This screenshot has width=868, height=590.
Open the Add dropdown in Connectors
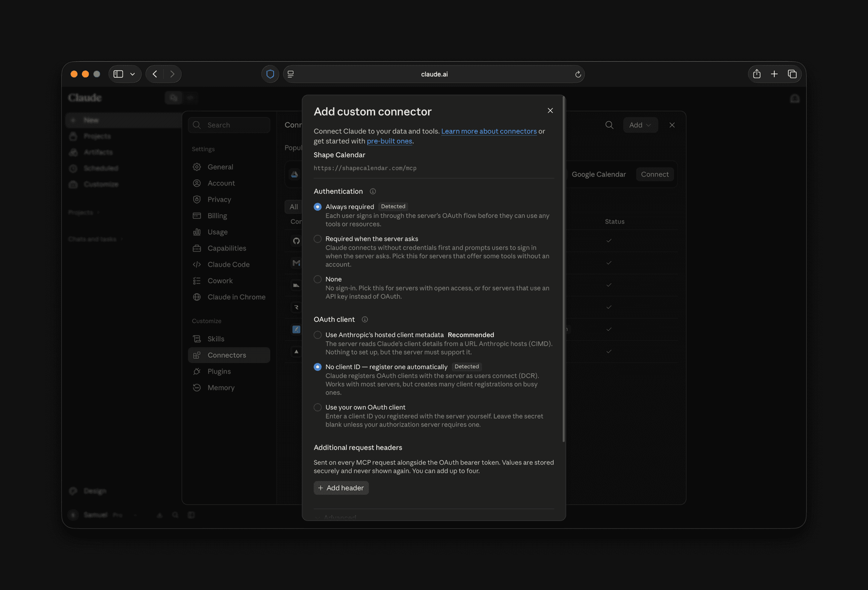click(x=640, y=125)
